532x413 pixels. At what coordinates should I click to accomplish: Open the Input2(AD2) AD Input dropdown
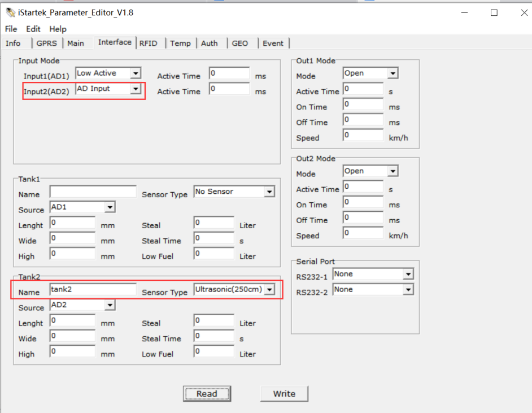click(135, 89)
